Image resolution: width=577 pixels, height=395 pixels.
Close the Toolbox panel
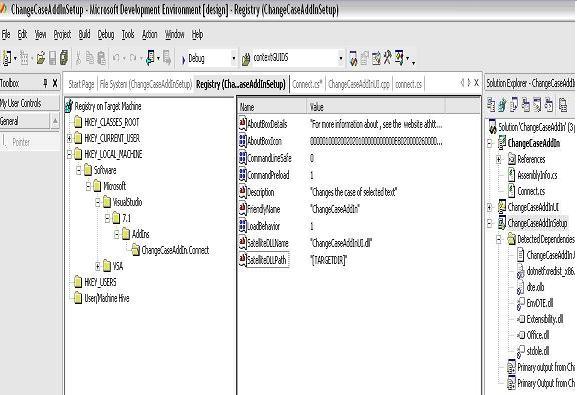(55, 84)
